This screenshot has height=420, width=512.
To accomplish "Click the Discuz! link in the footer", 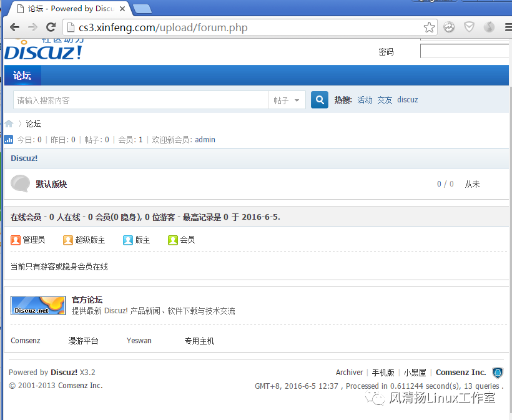I will 64,373.
